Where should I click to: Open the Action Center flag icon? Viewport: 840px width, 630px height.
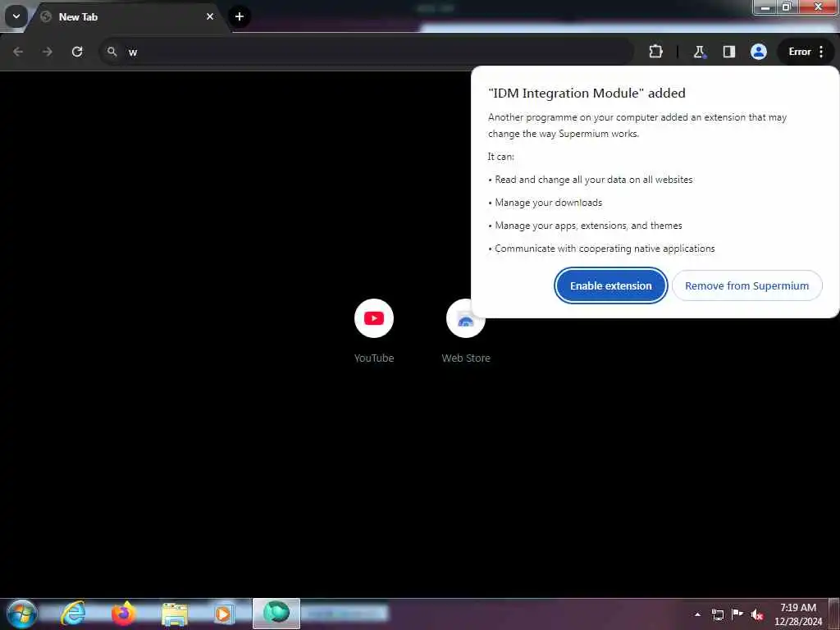(x=737, y=614)
